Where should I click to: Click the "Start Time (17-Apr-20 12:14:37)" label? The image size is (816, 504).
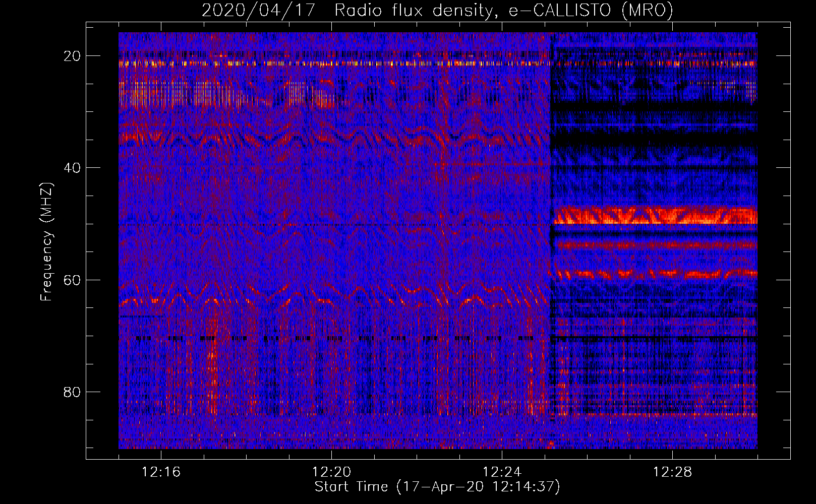coord(437,487)
